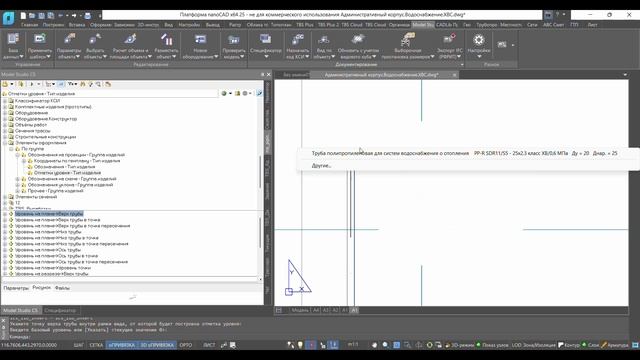The width and height of the screenshot is (640, 360).
Task: Collapse the Элементы оформления tree node
Action: [x=5, y=143]
